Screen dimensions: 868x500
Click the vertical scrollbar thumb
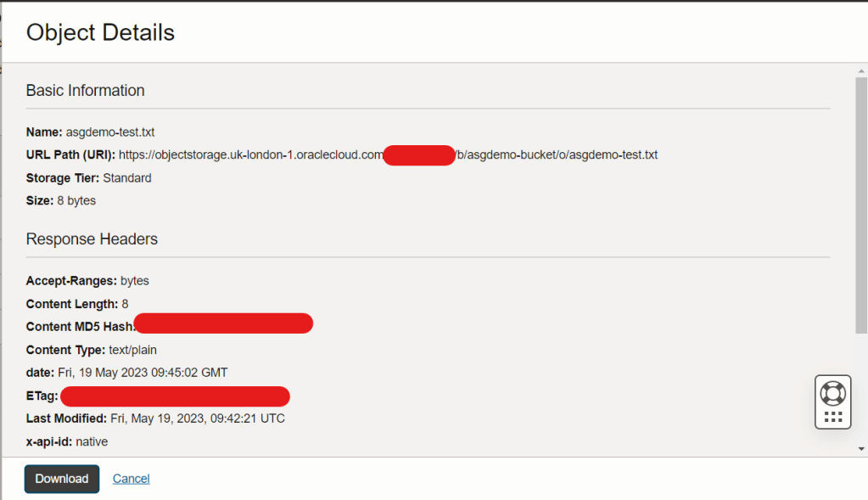click(x=861, y=205)
